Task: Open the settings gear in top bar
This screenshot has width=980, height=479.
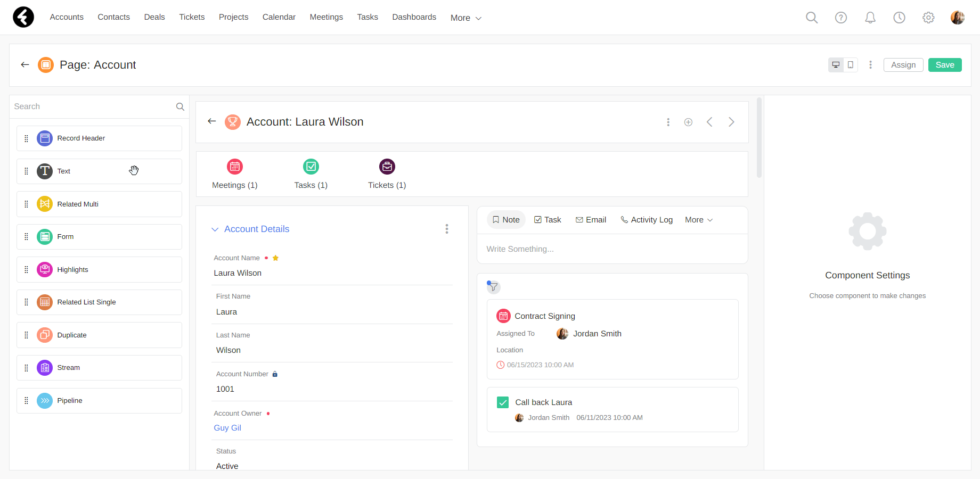Action: pyautogui.click(x=928, y=18)
